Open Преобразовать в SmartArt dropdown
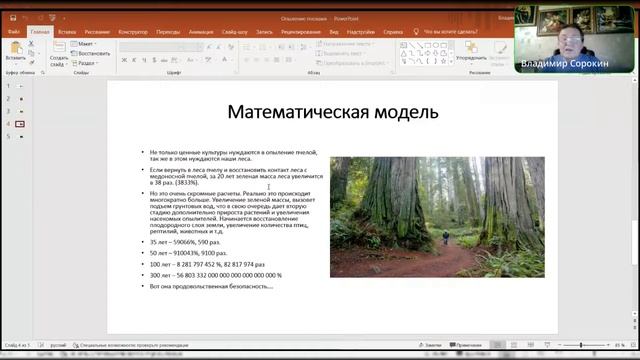The image size is (640, 360). point(353,63)
